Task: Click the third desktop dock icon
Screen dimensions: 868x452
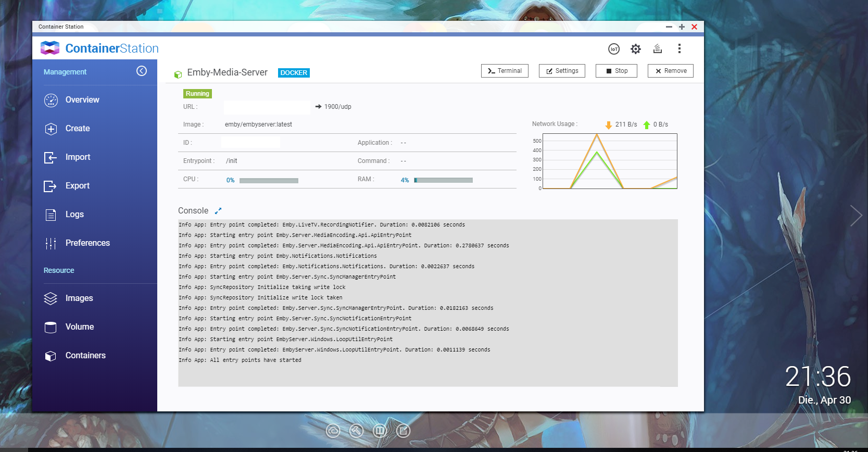Action: coord(380,431)
